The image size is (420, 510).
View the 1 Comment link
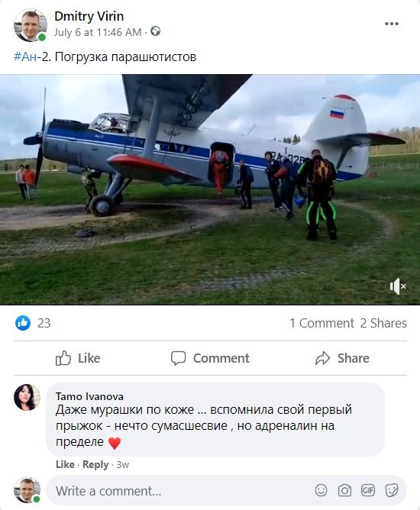tap(321, 323)
